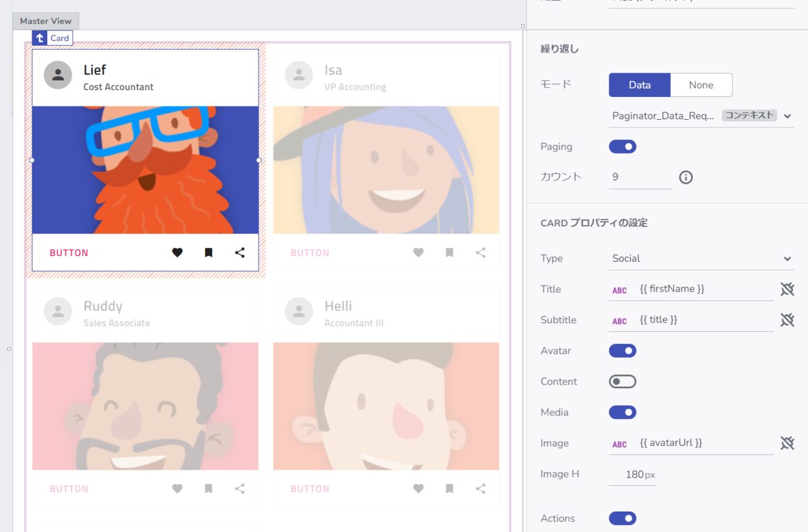Click the select-parent arrow icon beside Card label
Image resolution: width=808 pixels, height=532 pixels.
click(40, 38)
